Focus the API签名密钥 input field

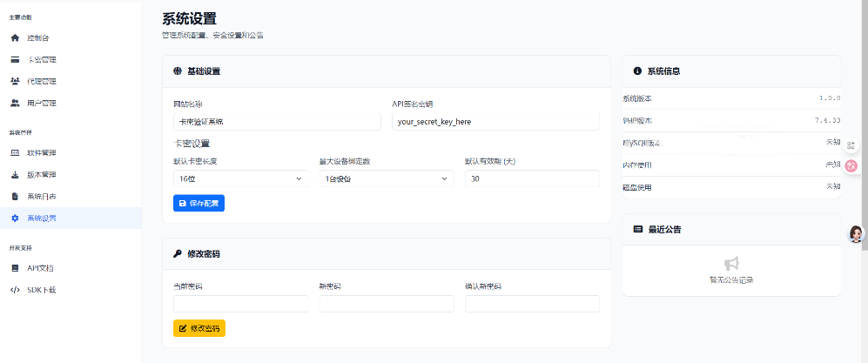(495, 122)
